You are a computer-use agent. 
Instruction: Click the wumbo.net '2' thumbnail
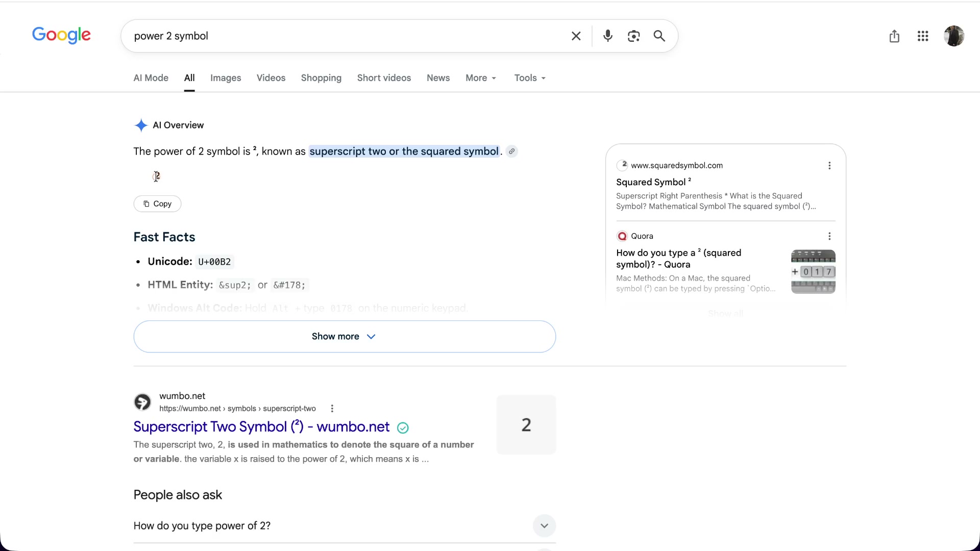pos(526,425)
